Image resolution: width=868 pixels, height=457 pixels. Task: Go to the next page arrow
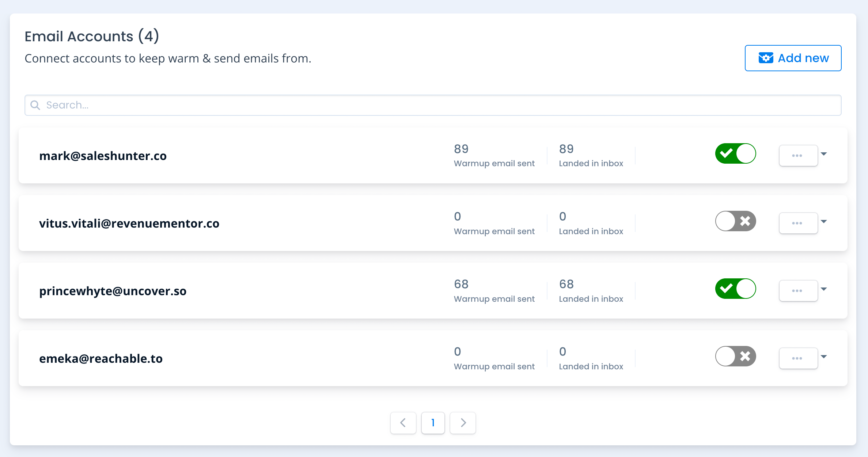[463, 423]
